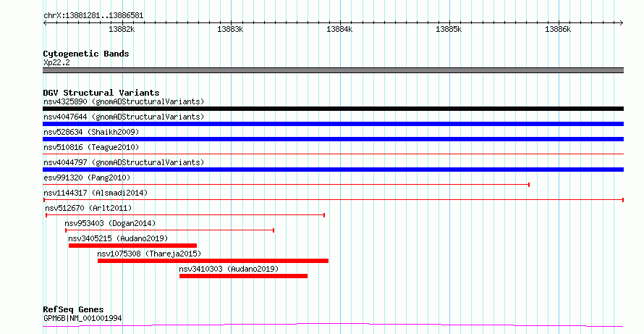Image resolution: width=644 pixels, height=334 pixels.
Task: Select the red nsv3405215 variant bar
Action: tap(132, 246)
